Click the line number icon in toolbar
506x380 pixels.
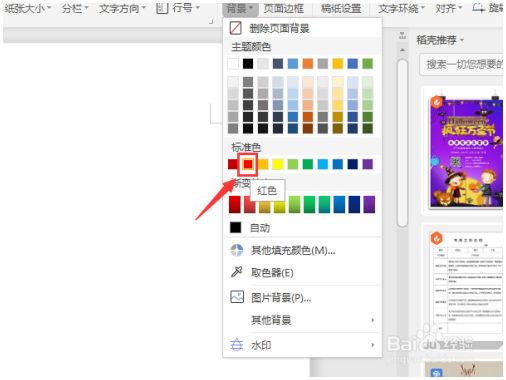162,8
